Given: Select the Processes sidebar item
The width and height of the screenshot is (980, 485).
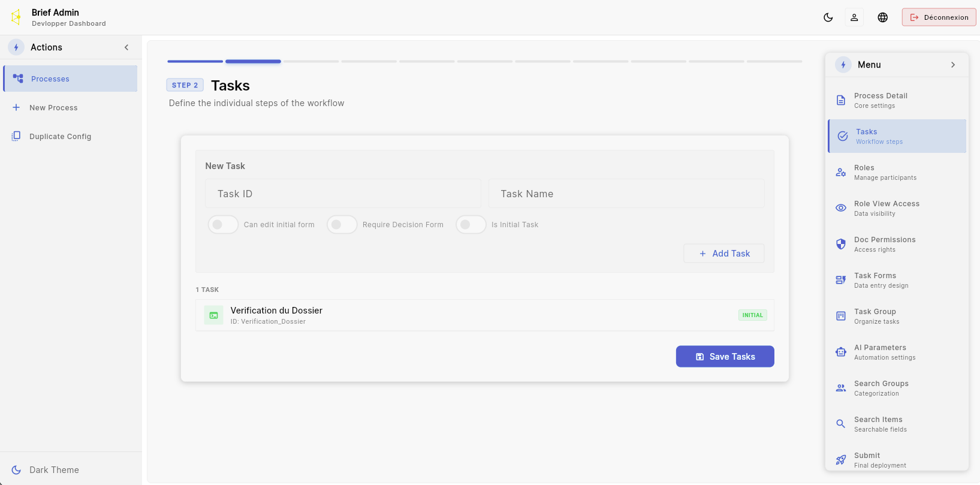Looking at the screenshot, I should coord(70,79).
